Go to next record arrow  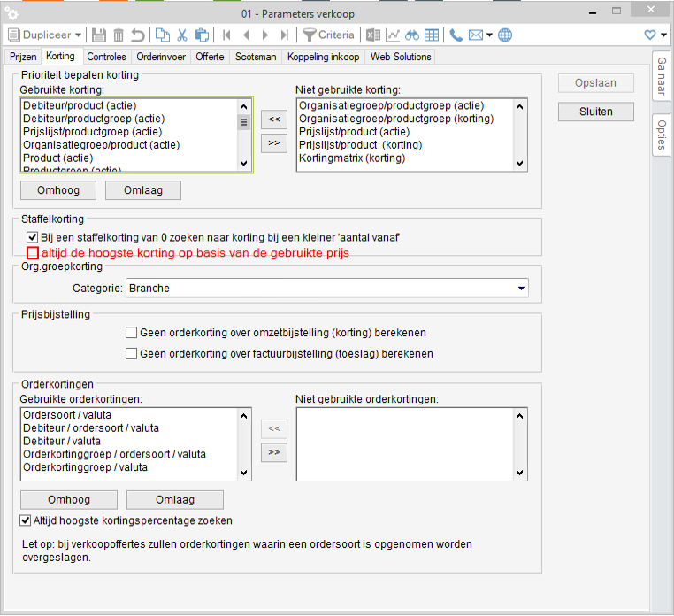click(x=264, y=35)
